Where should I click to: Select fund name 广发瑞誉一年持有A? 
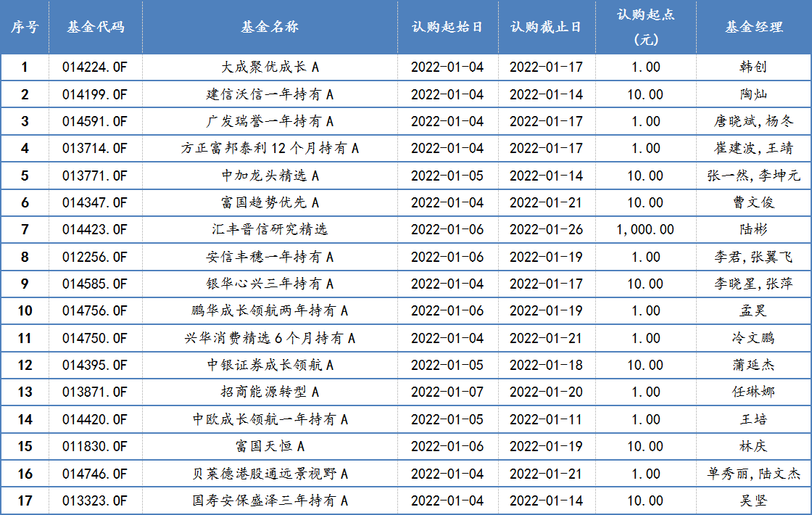click(270, 122)
